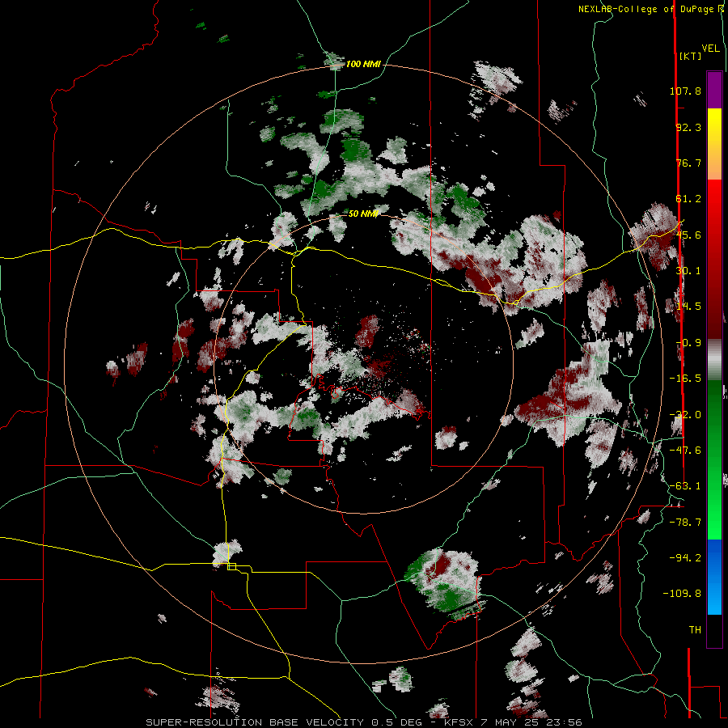Click the -109.8 velocity scale value
This screenshot has width=728, height=728.
point(682,594)
